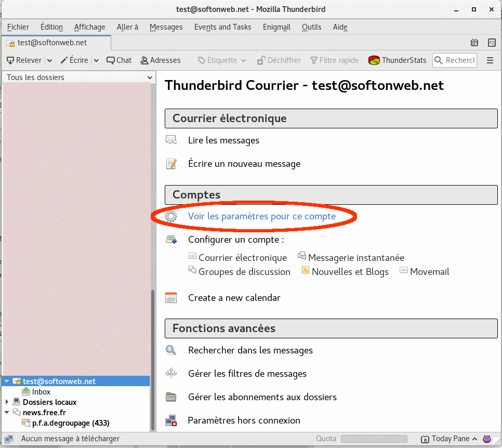The height and width of the screenshot is (448, 502).
Task: Open the Outils menu
Action: (x=311, y=27)
